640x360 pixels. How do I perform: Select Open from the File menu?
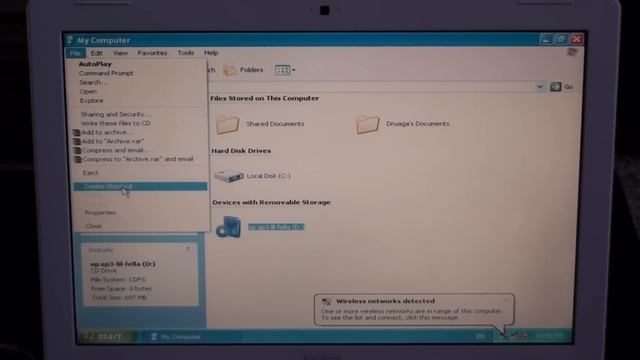click(x=88, y=91)
